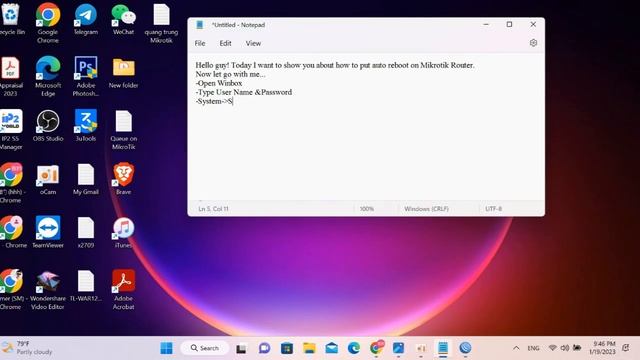Select the OBS Studio desktop shortcut
Viewport: 640px width, 360px height.
pos(48,126)
